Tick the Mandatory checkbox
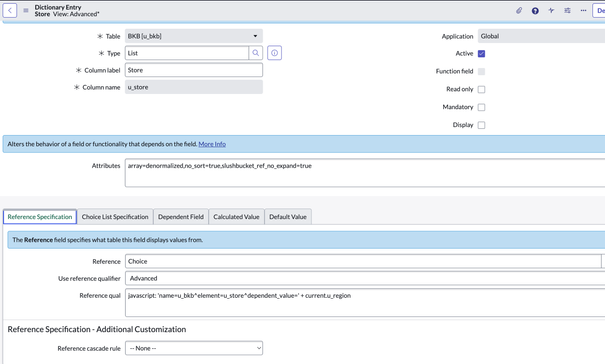Image resolution: width=605 pixels, height=364 pixels. pyautogui.click(x=482, y=107)
